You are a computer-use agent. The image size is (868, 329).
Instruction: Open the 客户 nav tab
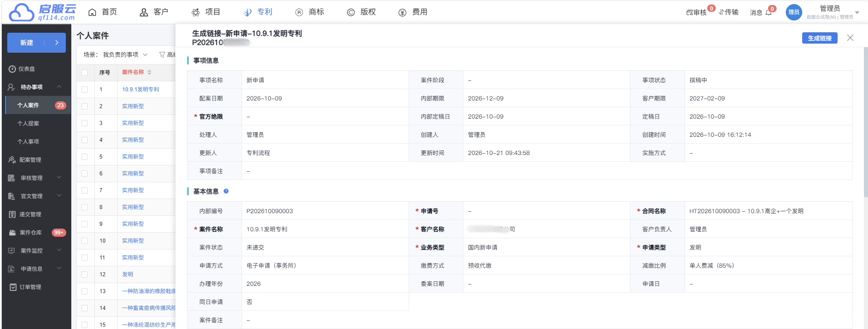154,12
